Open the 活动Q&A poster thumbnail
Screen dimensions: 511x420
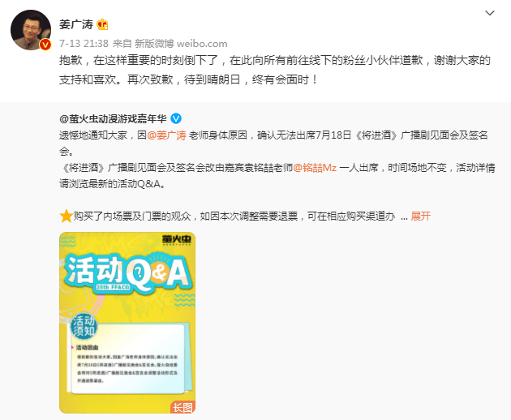click(x=127, y=323)
